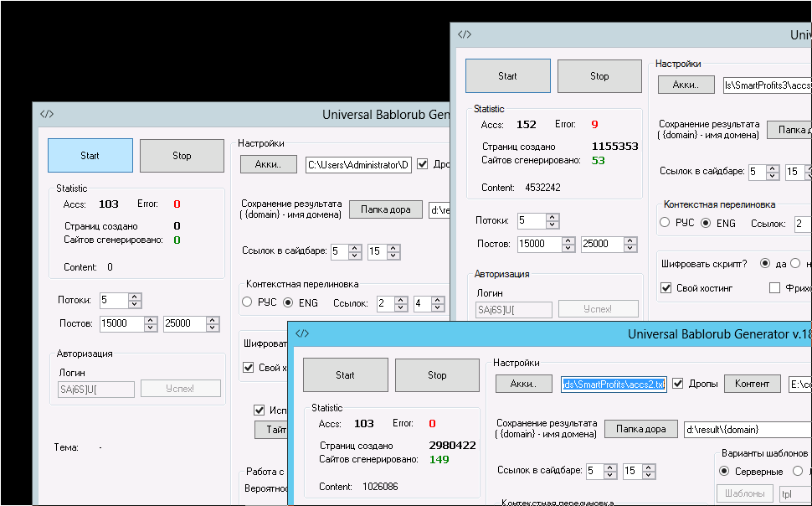
Task: Decrease Потоки value in left window
Action: (135, 304)
